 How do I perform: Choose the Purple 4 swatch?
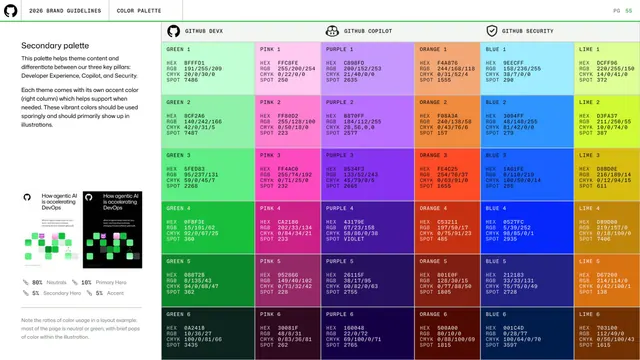(x=368, y=227)
